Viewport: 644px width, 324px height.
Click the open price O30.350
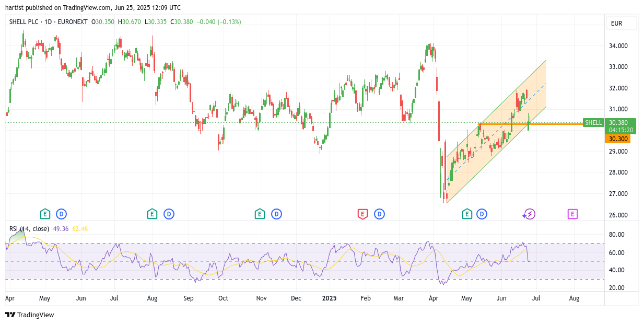[x=103, y=22]
